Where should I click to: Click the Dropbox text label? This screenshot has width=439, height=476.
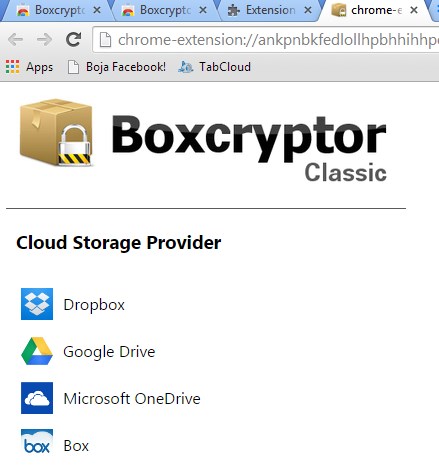94,305
